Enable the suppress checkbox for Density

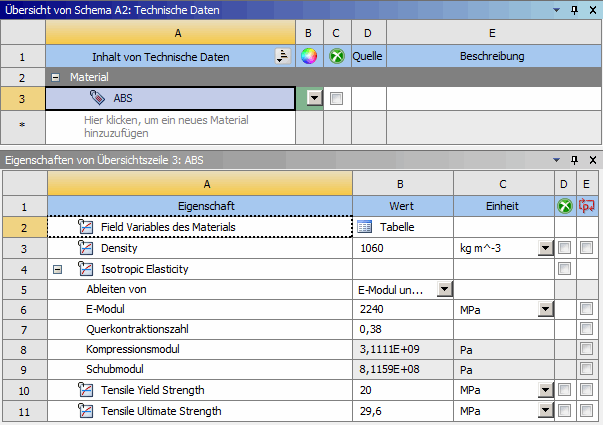[x=566, y=248]
